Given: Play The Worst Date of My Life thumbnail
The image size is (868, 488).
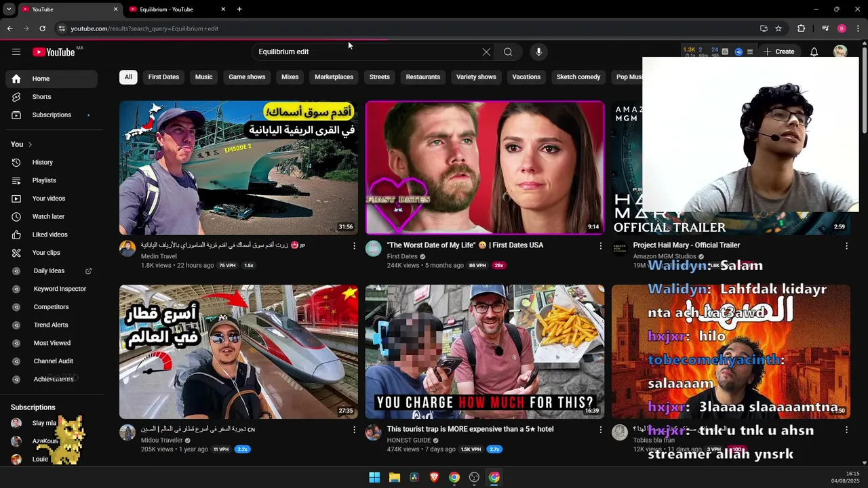Looking at the screenshot, I should click(x=485, y=168).
